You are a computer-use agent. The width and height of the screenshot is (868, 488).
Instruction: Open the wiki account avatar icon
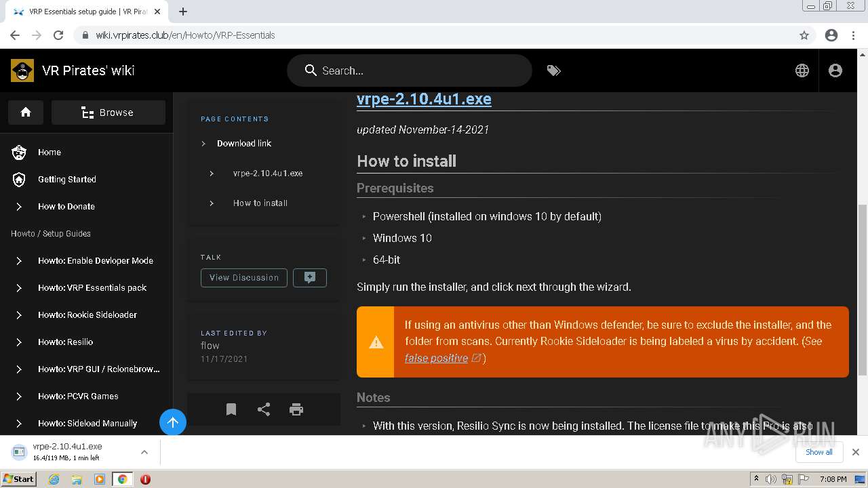[835, 70]
